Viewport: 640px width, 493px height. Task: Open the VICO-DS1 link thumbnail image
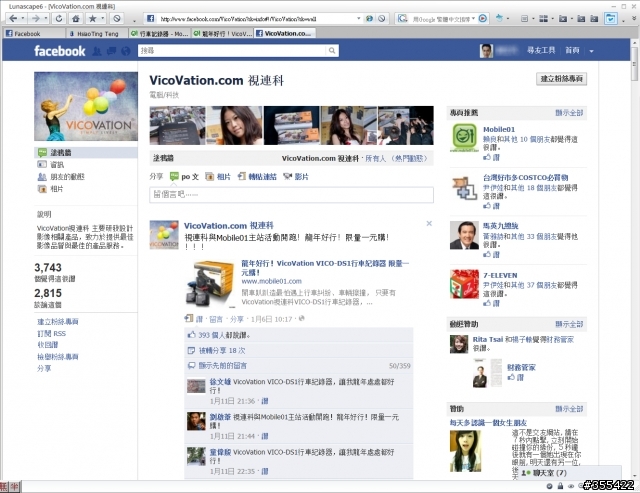point(210,284)
